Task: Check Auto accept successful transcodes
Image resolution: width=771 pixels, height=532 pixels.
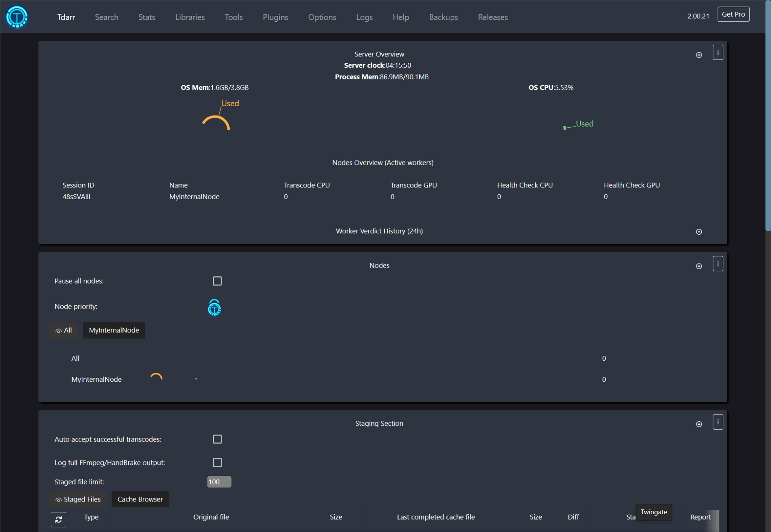Action: coord(217,439)
